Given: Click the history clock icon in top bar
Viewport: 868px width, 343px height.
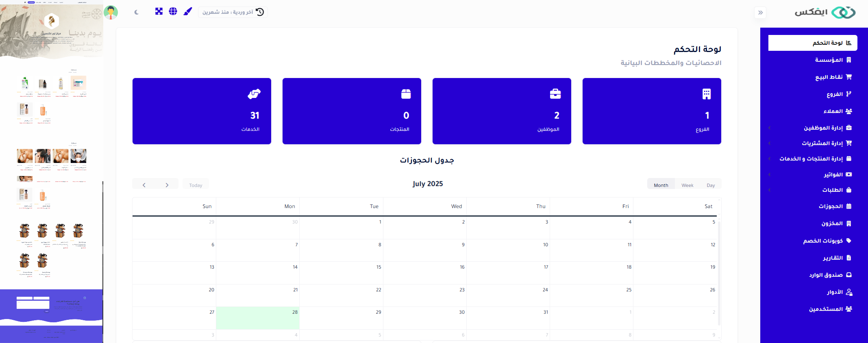Looking at the screenshot, I should point(260,12).
